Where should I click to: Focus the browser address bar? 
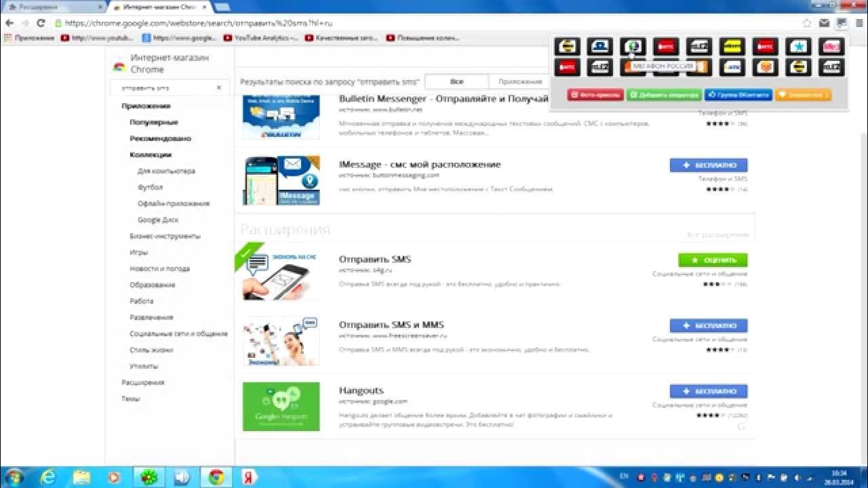coord(427,23)
